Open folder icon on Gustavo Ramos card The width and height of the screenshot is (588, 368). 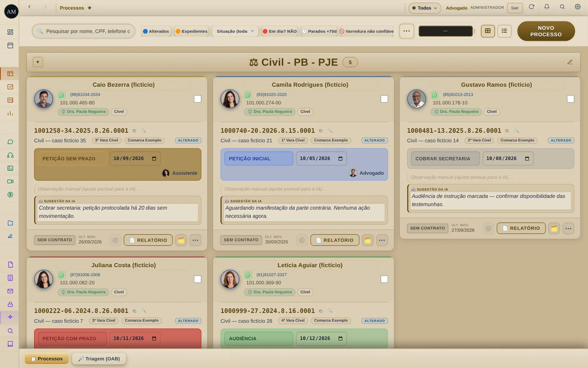pyautogui.click(x=554, y=229)
